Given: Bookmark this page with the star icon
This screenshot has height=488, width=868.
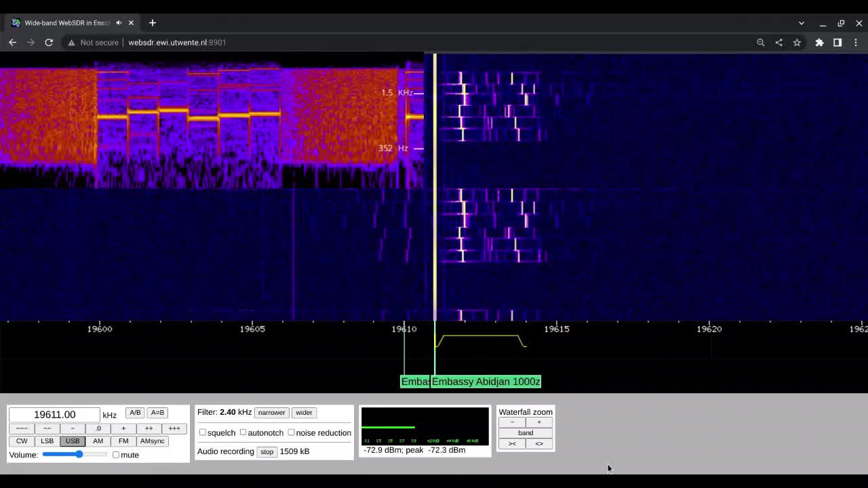Looking at the screenshot, I should pyautogui.click(x=797, y=42).
